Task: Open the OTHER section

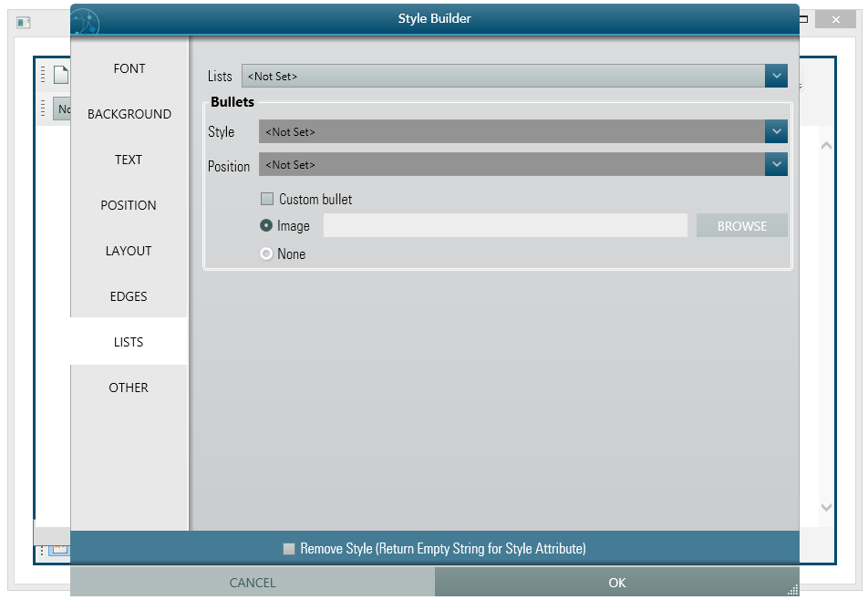Action: coord(129,388)
